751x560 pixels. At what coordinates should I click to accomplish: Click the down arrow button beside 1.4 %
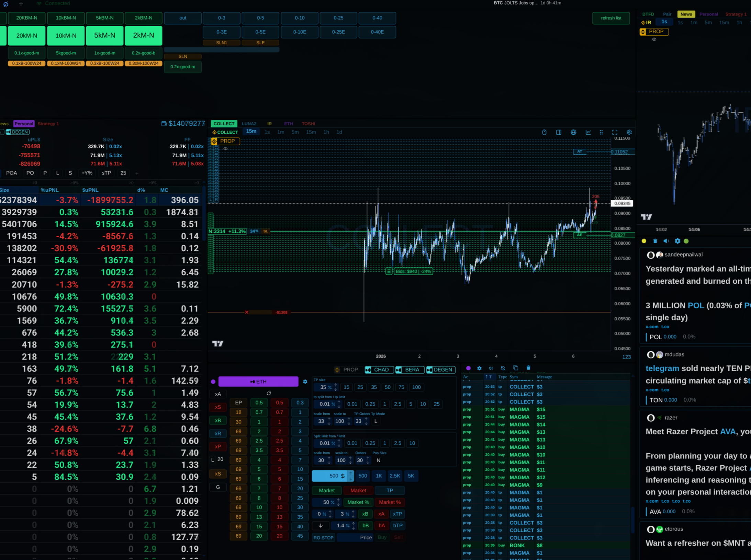pos(321,526)
